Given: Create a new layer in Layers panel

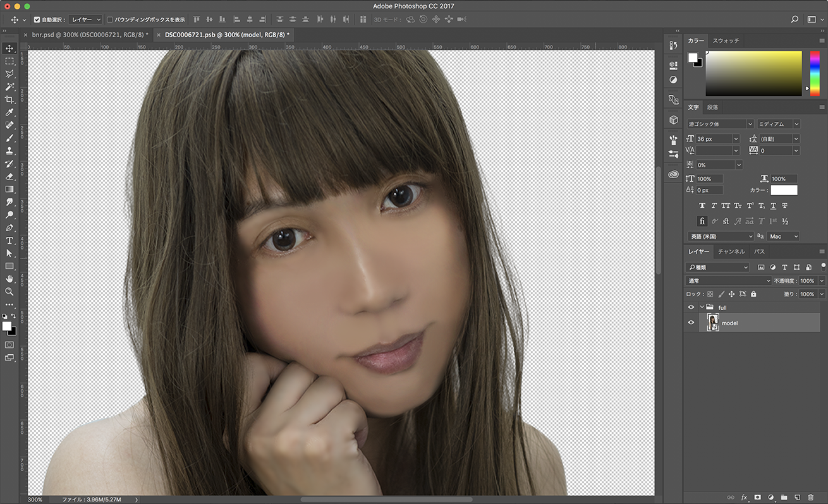Looking at the screenshot, I should [x=797, y=498].
